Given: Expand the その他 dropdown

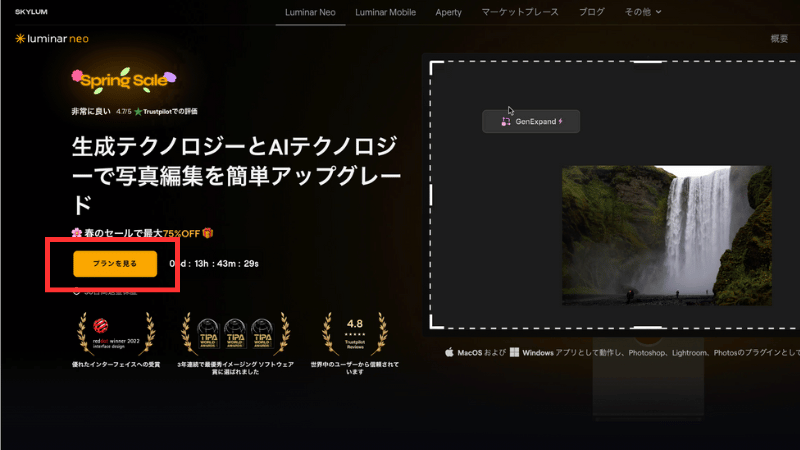Looking at the screenshot, I should pyautogui.click(x=643, y=12).
